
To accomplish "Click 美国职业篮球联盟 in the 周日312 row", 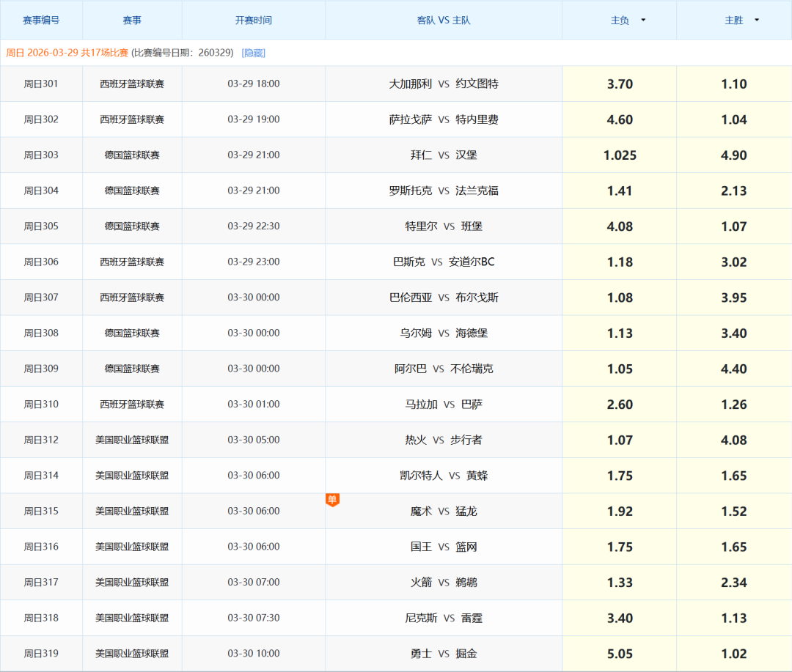I will pyautogui.click(x=132, y=440).
